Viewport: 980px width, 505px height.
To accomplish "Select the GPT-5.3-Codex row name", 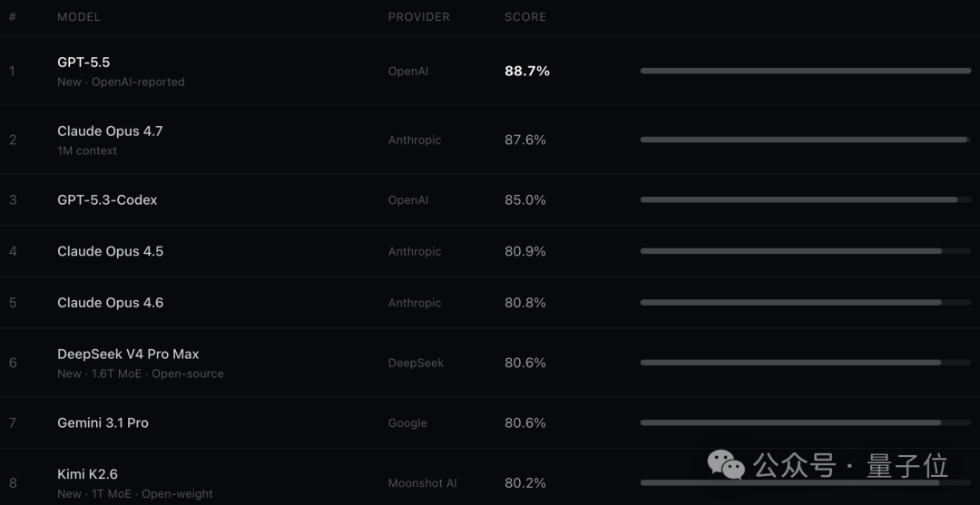I will [107, 199].
